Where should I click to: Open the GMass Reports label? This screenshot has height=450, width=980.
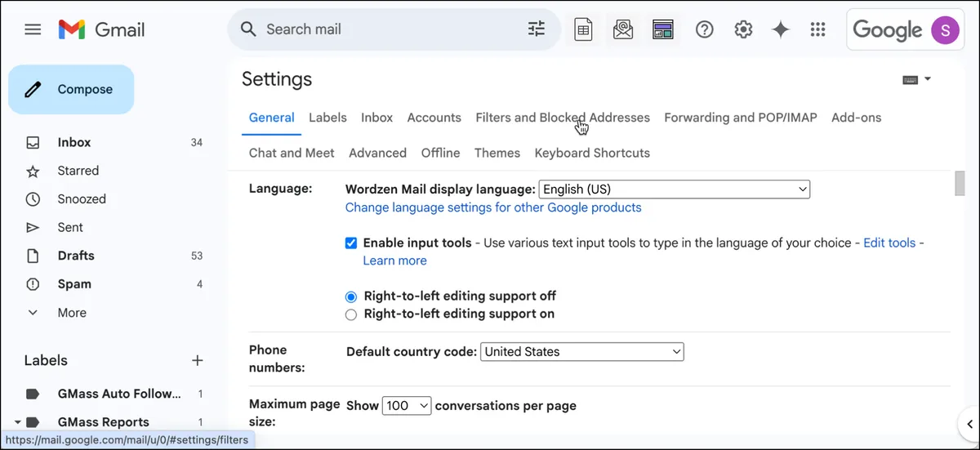(103, 422)
